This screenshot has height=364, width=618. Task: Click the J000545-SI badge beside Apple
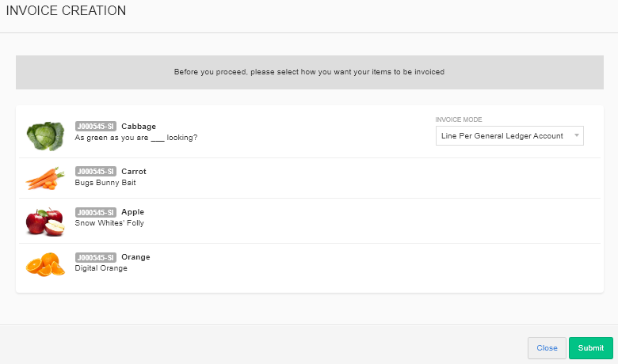coord(96,212)
